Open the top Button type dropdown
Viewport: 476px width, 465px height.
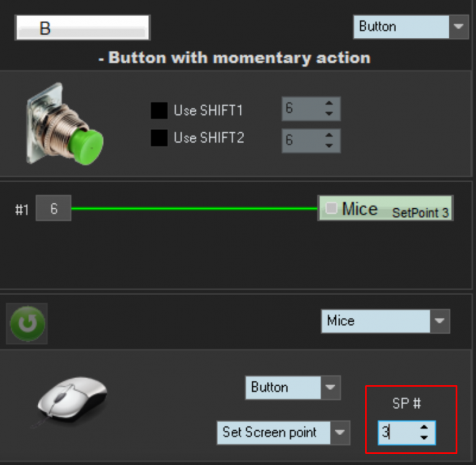[459, 27]
